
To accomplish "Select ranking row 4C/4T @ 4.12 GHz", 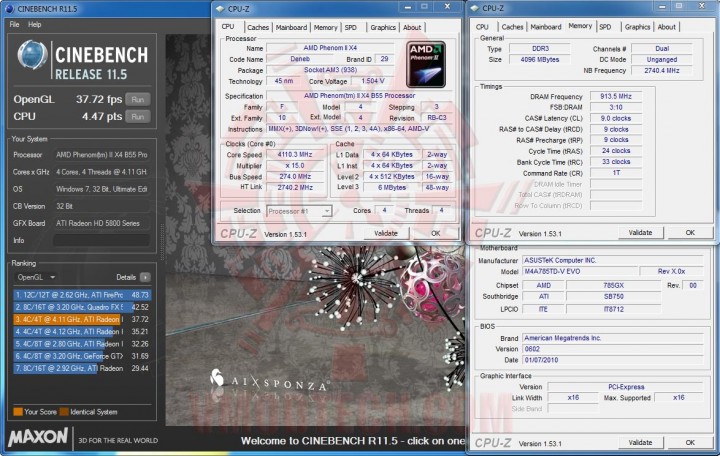I will click(x=82, y=331).
